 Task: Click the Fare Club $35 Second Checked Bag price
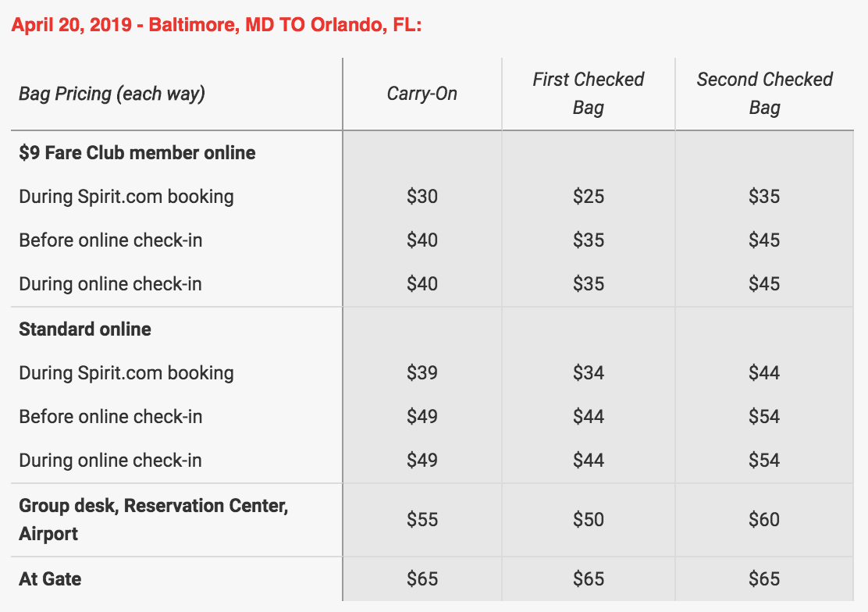click(x=764, y=197)
